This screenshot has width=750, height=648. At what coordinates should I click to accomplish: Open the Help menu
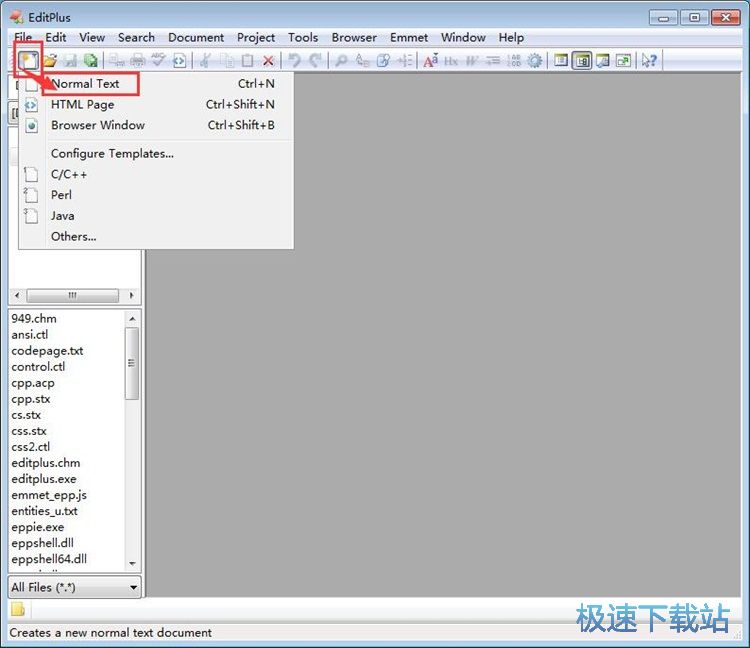pos(511,37)
